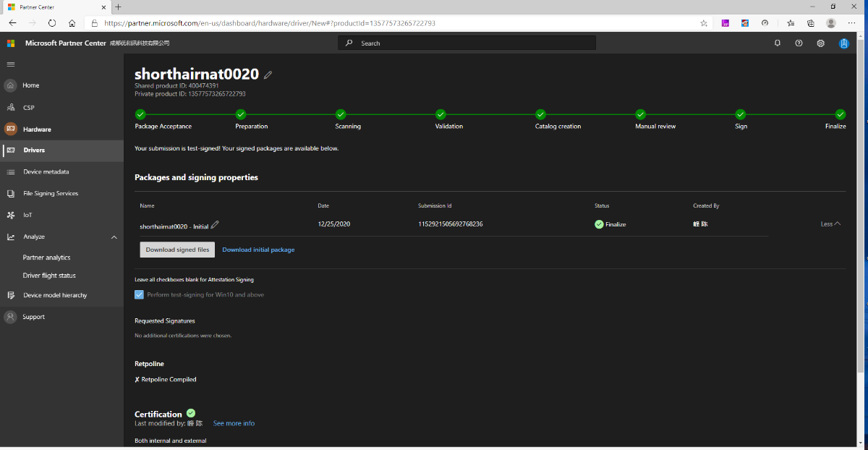Click Device model hierarchy icon
This screenshot has width=868, height=450.
point(10,295)
